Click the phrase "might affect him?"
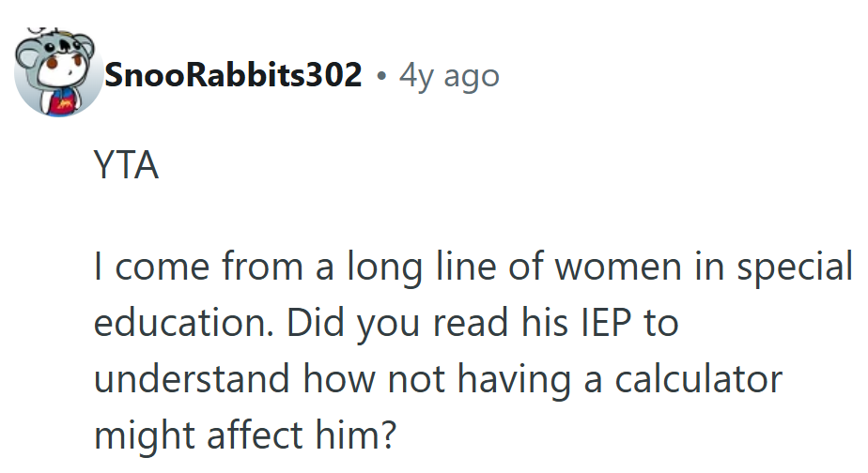The width and height of the screenshot is (868, 473). [x=248, y=435]
